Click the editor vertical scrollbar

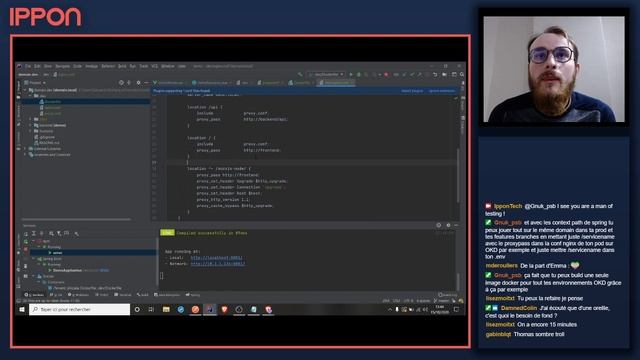pos(458,176)
